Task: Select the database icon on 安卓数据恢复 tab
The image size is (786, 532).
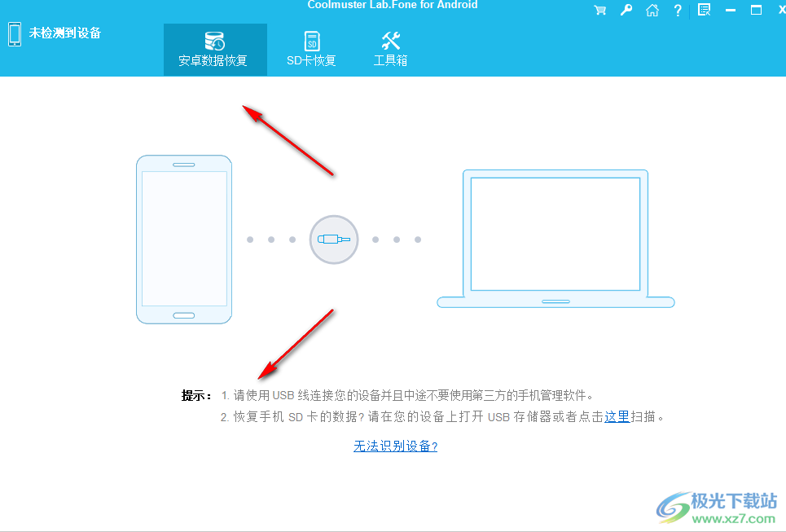Action: [x=215, y=40]
